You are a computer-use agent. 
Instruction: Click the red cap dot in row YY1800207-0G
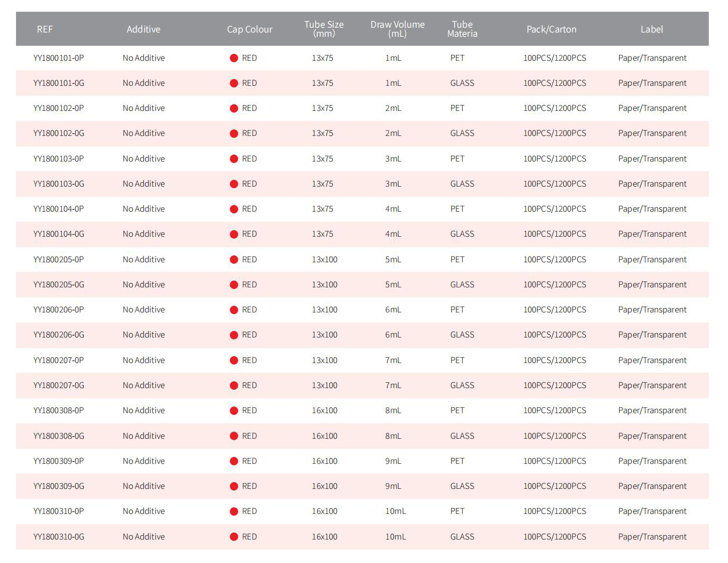[x=234, y=385]
